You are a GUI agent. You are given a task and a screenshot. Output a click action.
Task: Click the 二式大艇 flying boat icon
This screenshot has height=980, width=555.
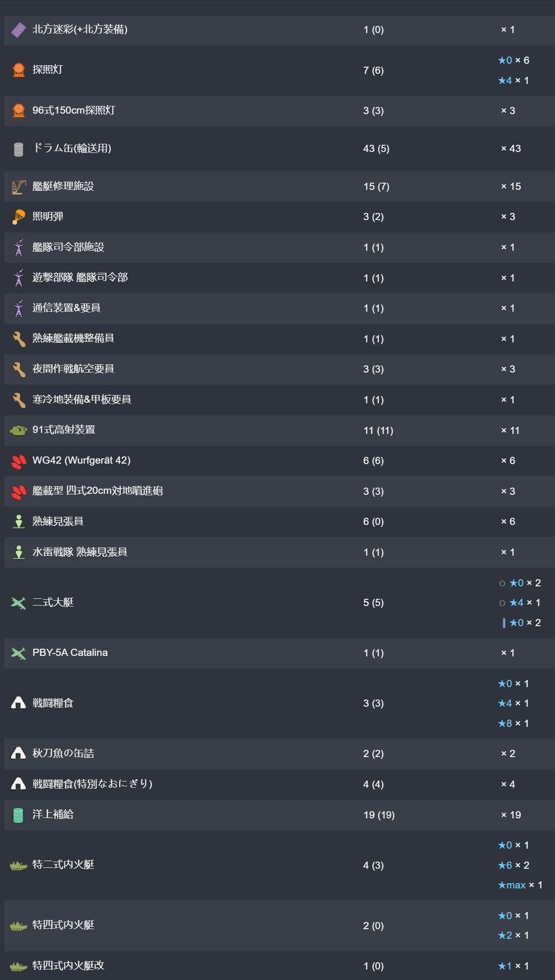click(19, 603)
